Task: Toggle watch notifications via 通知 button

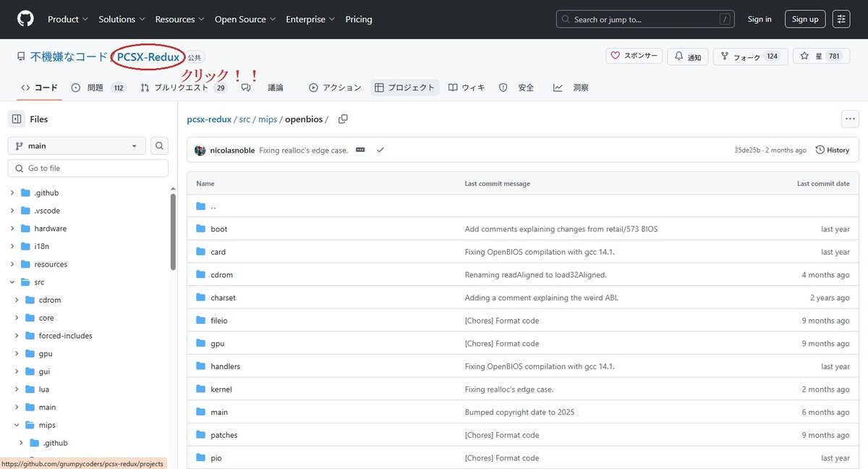Action: coord(687,55)
